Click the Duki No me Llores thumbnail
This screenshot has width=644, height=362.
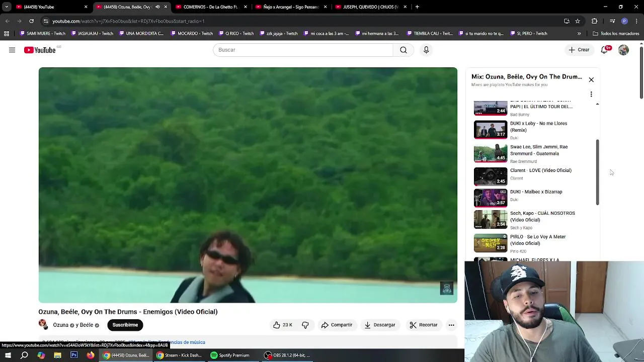(x=491, y=129)
